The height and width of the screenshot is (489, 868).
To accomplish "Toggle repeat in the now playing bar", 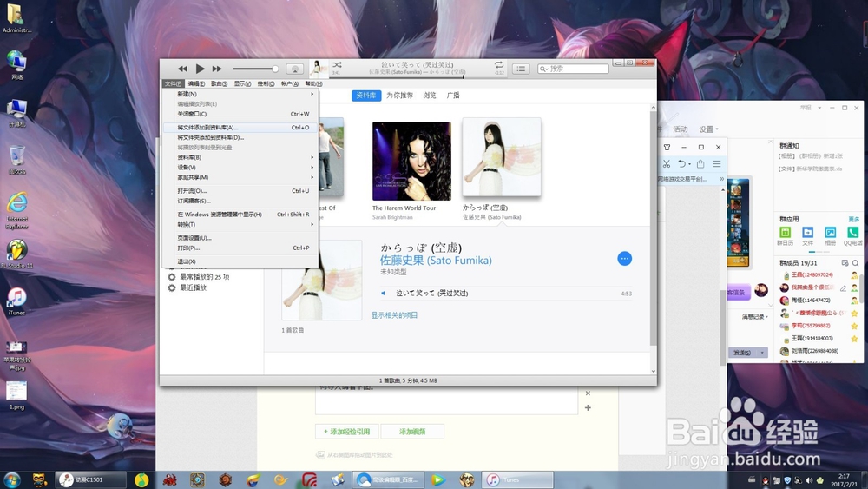I will [x=499, y=65].
